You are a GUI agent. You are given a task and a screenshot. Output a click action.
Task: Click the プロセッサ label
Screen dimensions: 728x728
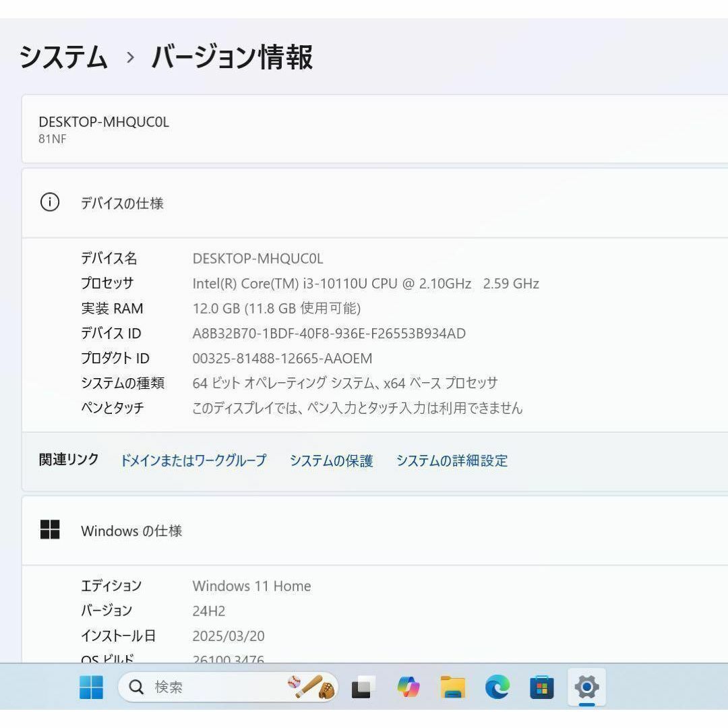click(107, 283)
